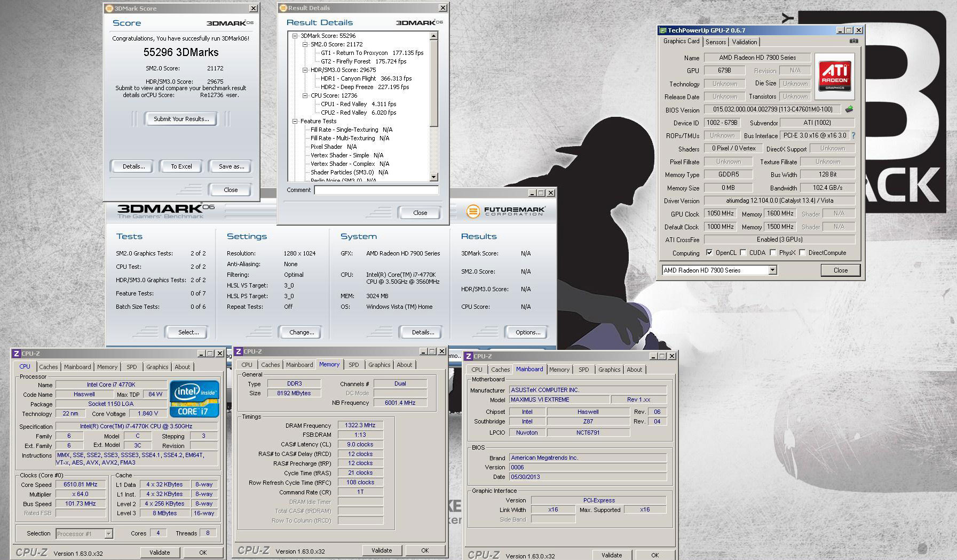
Task: Collapse the Feature Tests tree node
Action: tap(295, 121)
